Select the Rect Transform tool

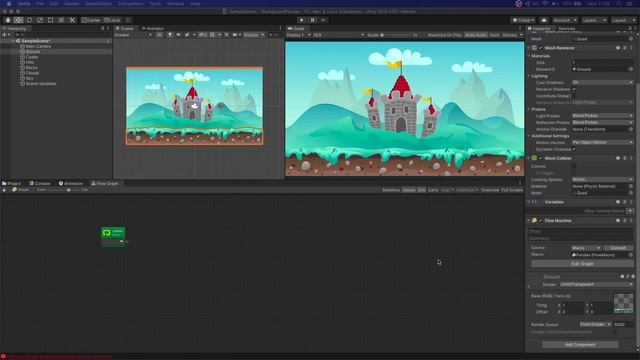(x=51, y=20)
